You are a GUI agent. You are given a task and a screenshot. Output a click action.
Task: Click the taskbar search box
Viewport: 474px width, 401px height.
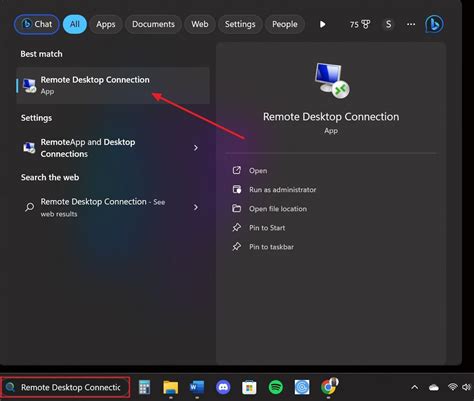click(x=65, y=387)
